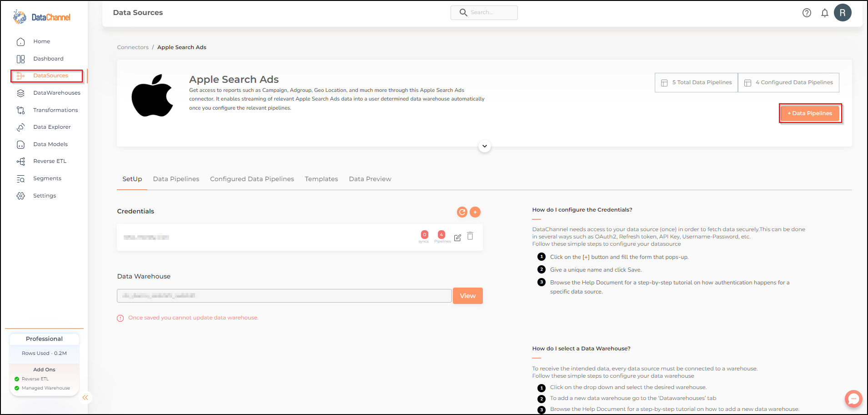Click the Data Warehouse name field

click(x=284, y=296)
